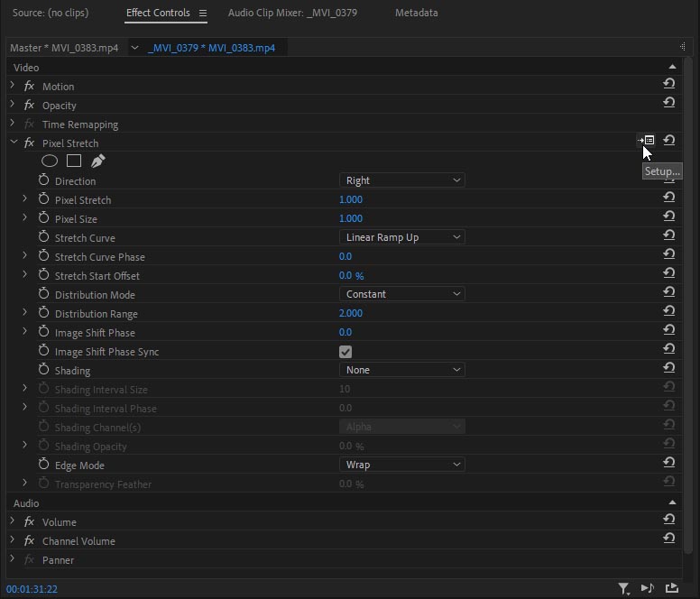The width and height of the screenshot is (700, 599).
Task: Click Distribution Range value 2.000
Action: point(351,313)
